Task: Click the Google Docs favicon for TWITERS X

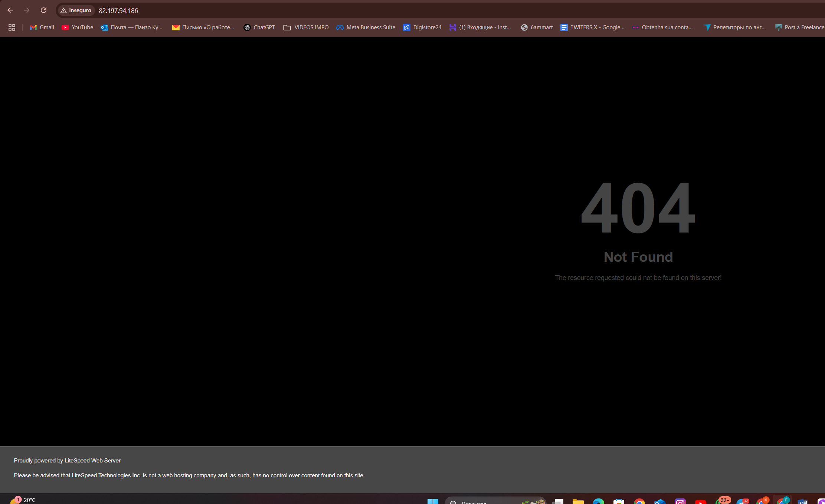Action: tap(564, 27)
